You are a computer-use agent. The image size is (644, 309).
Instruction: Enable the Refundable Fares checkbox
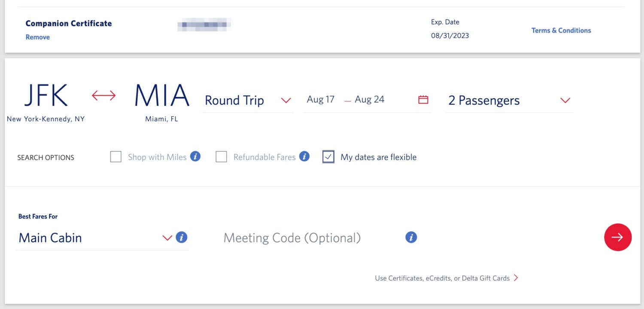pos(222,156)
